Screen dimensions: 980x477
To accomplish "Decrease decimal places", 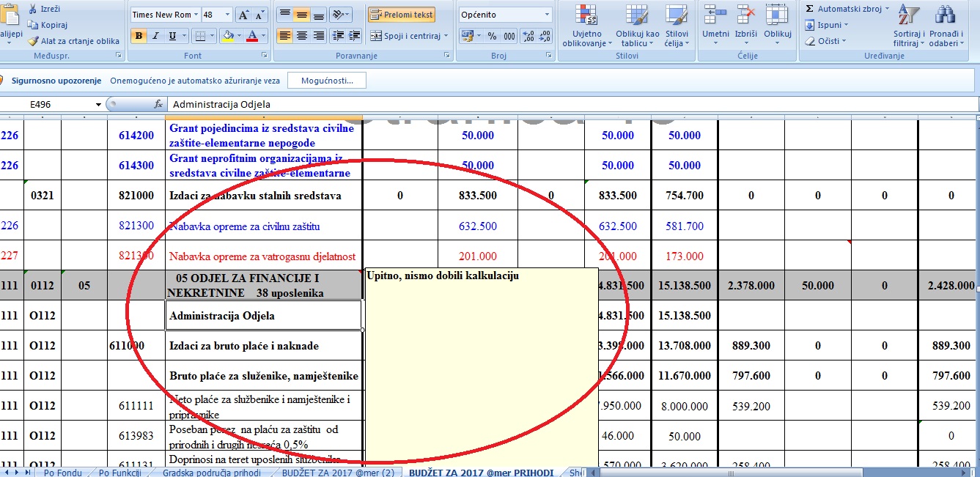I will tap(545, 36).
